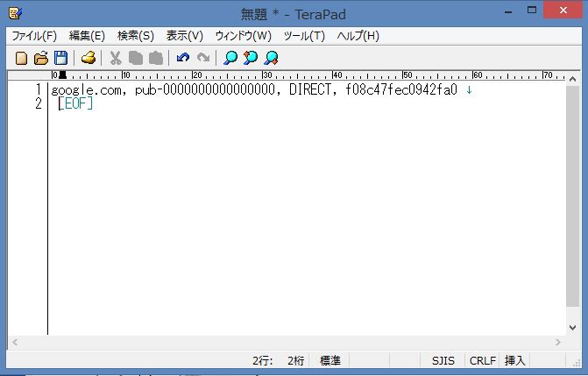This screenshot has height=376, width=588.
Task: Click the Find next magnifier icon
Action: click(271, 58)
